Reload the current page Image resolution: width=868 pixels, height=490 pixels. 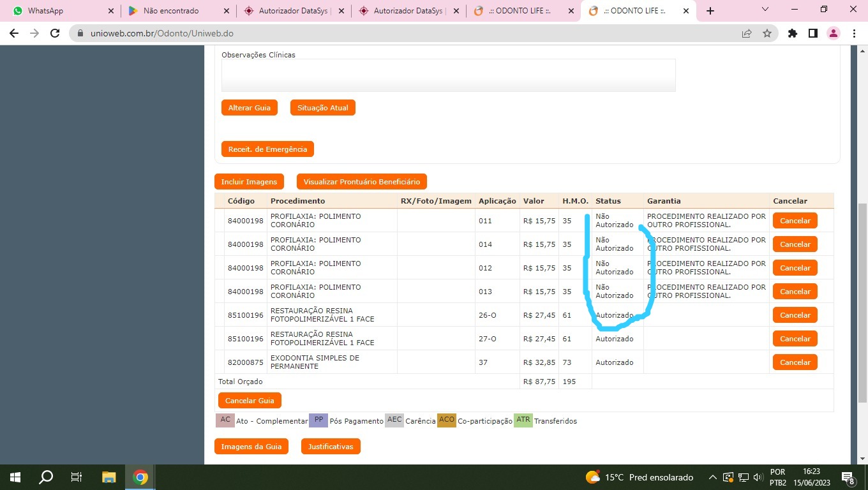click(55, 33)
